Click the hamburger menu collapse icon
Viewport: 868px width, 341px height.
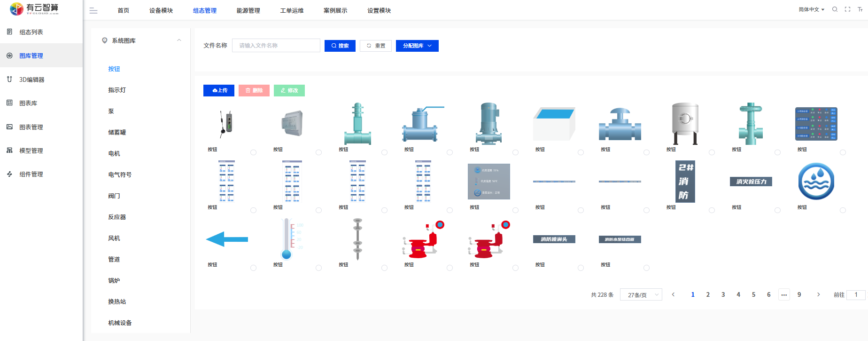coord(93,10)
